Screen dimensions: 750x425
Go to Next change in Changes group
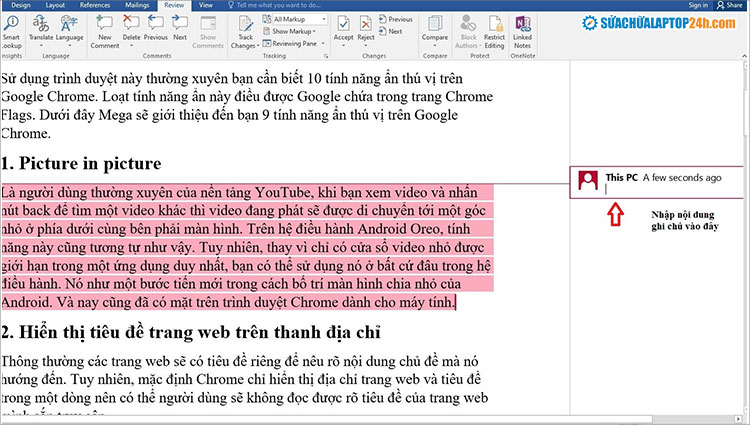click(x=390, y=31)
